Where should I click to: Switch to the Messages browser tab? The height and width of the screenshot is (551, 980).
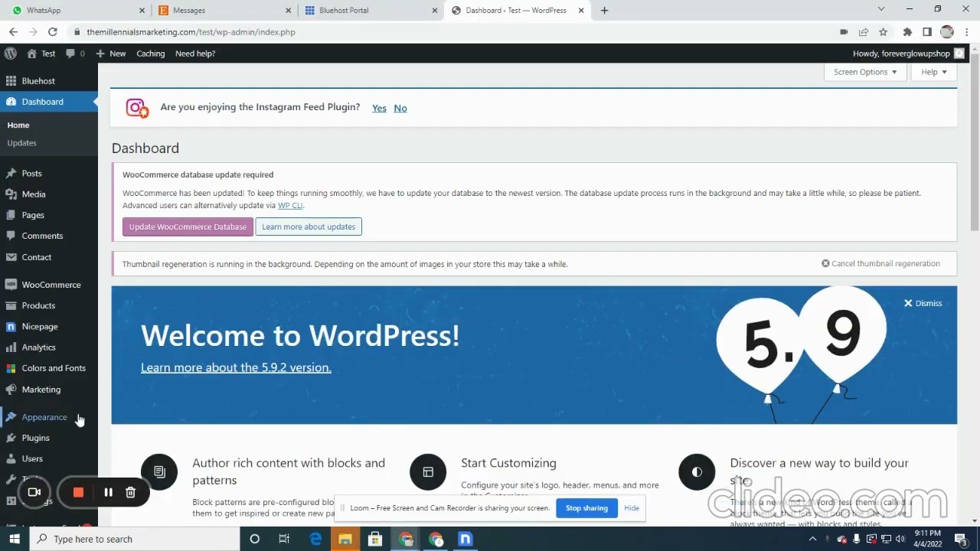pos(224,11)
